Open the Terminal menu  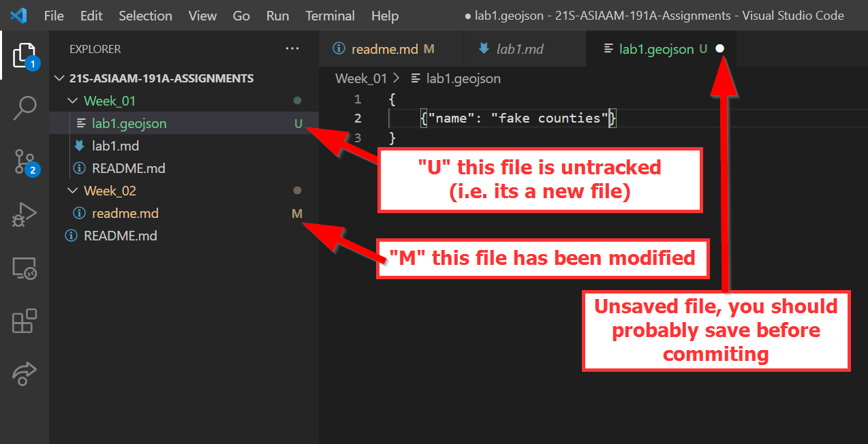tap(330, 16)
